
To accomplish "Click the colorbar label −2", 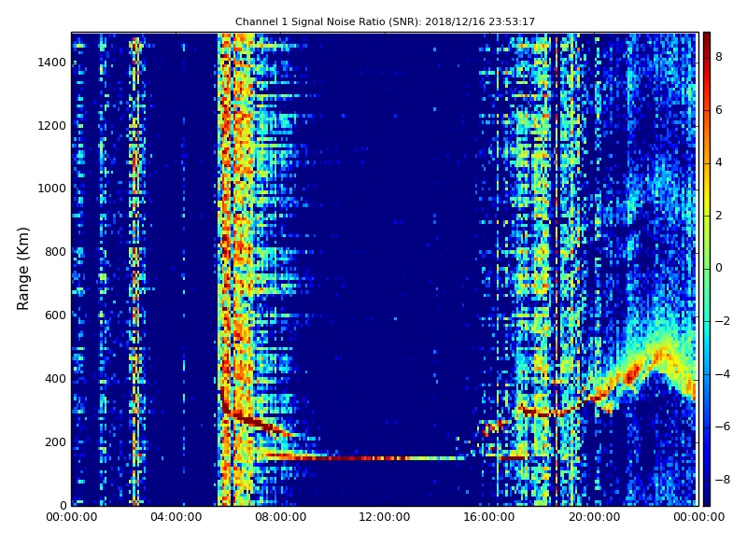I will coord(722,321).
